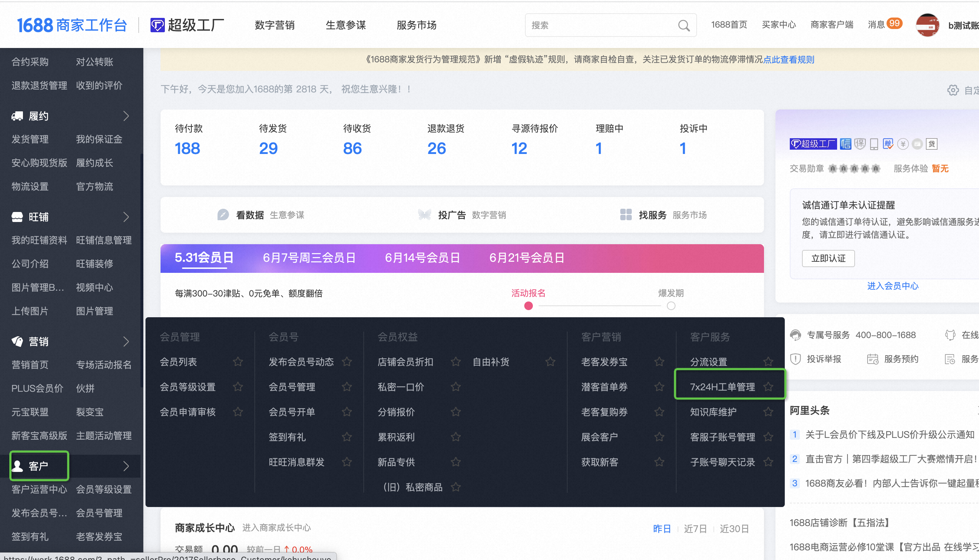Click the 看数据 compass icon
The image size is (979, 560).
point(223,214)
